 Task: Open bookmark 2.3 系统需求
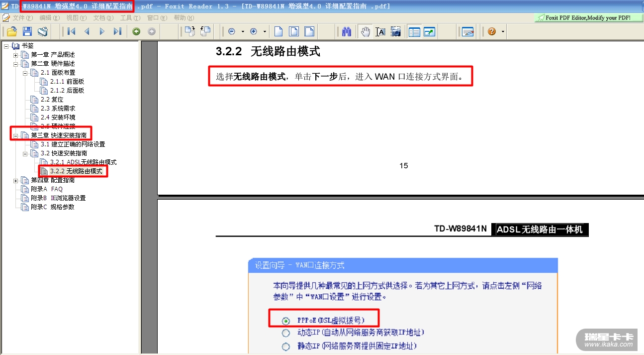[x=58, y=109]
